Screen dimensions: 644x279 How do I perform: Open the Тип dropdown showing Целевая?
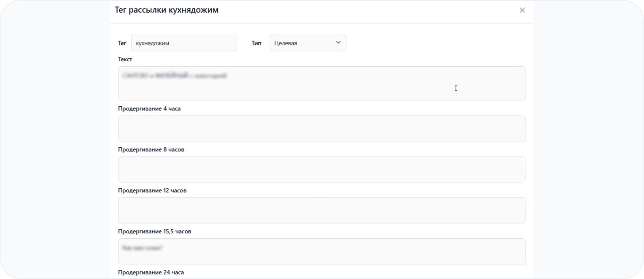point(308,43)
